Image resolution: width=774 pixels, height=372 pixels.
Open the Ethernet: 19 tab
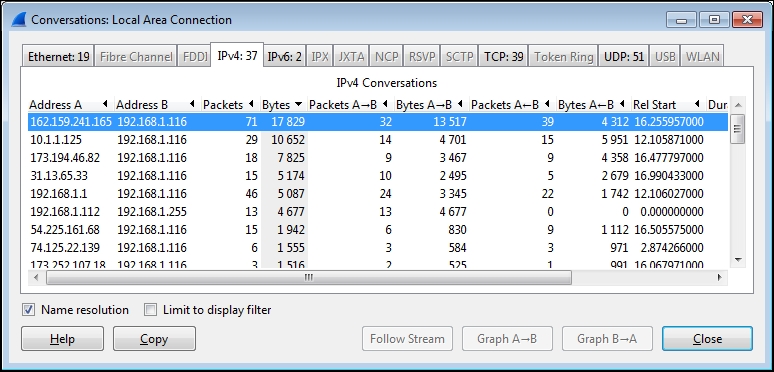(59, 57)
